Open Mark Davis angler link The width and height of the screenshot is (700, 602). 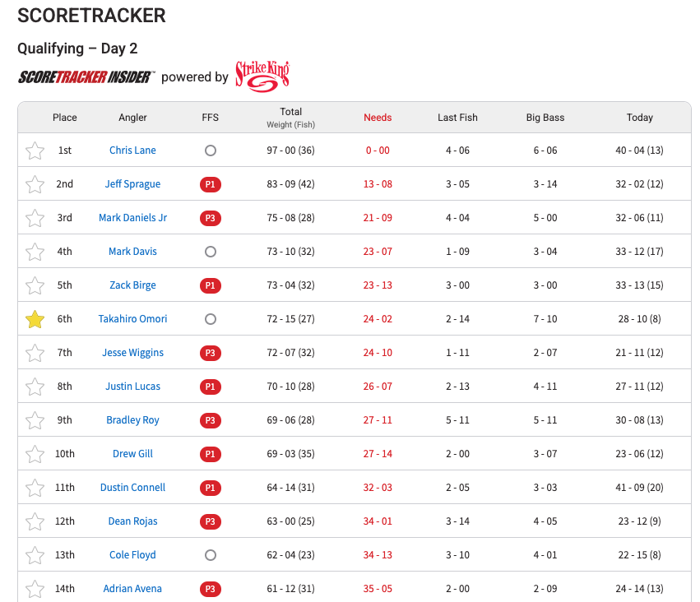(132, 251)
